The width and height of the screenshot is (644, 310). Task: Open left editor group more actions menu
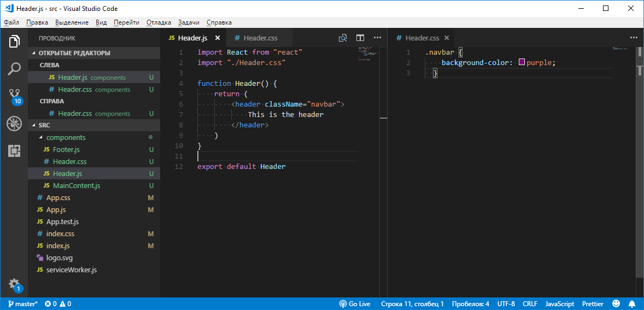click(x=377, y=38)
